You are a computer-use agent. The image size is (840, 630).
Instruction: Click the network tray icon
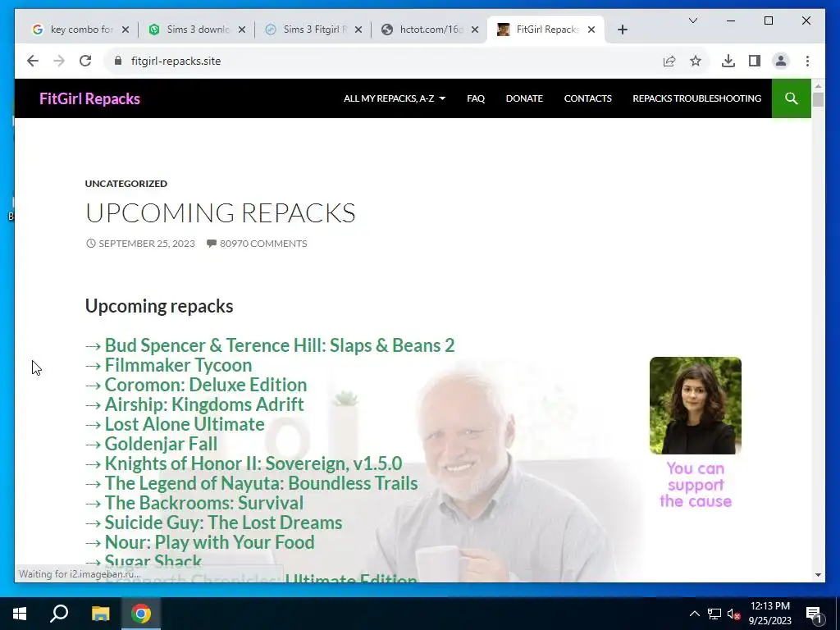pyautogui.click(x=714, y=614)
